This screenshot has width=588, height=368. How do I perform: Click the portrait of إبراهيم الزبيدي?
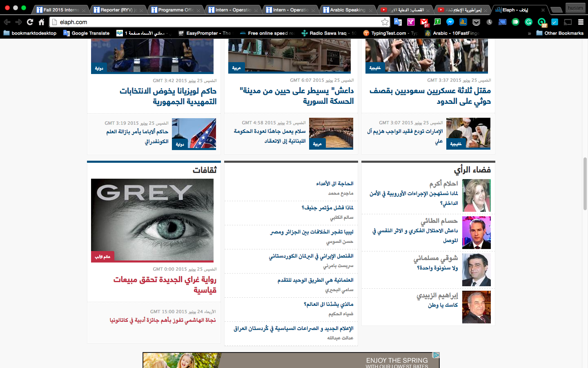tap(477, 307)
